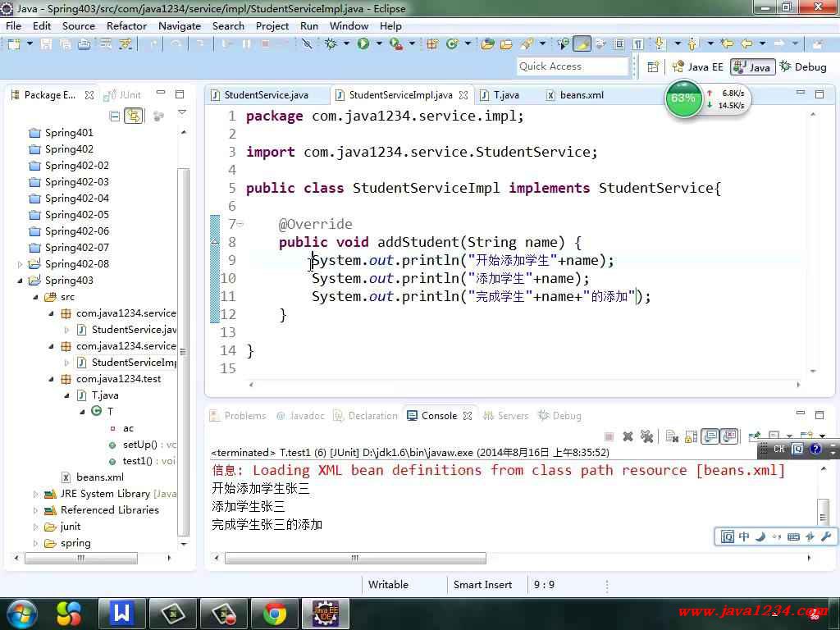This screenshot has height=630, width=840.
Task: Collapse the Spring403 project
Action: [20, 281]
